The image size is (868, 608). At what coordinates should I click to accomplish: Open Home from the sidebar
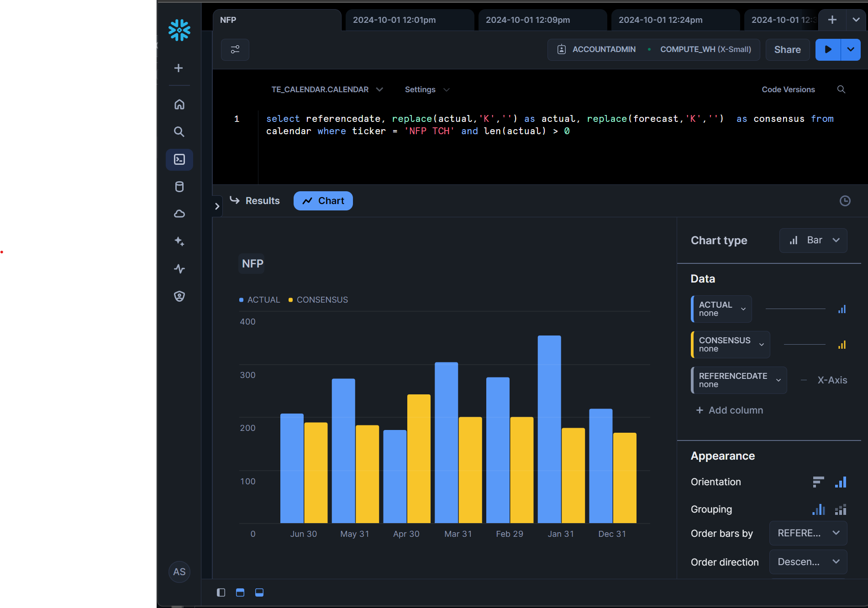click(179, 105)
